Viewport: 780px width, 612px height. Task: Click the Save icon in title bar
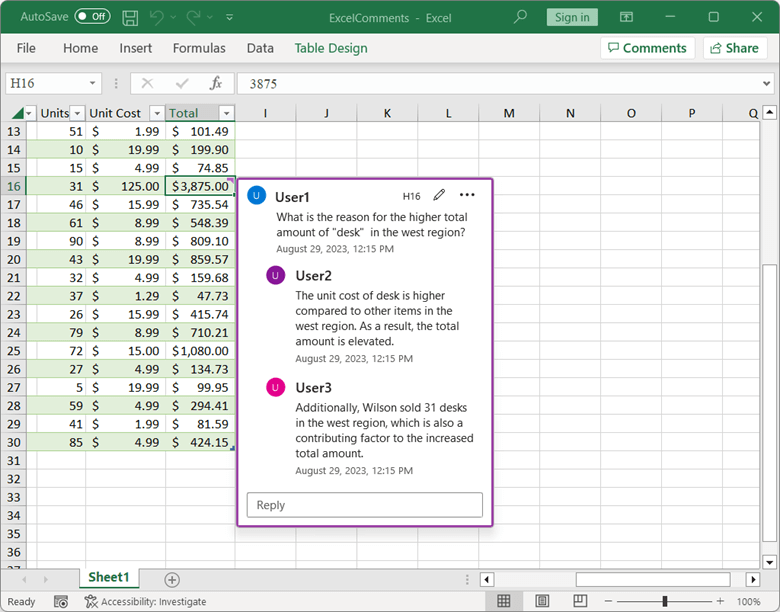(x=130, y=17)
